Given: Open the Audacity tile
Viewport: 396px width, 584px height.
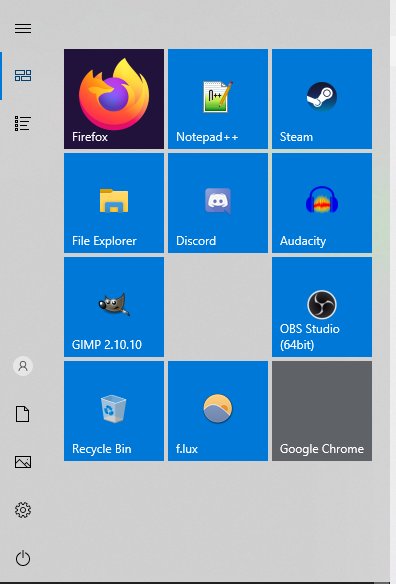Looking at the screenshot, I should (322, 203).
